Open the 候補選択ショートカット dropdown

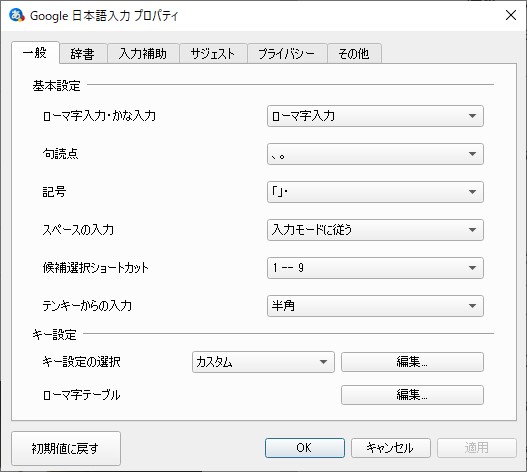[375, 268]
